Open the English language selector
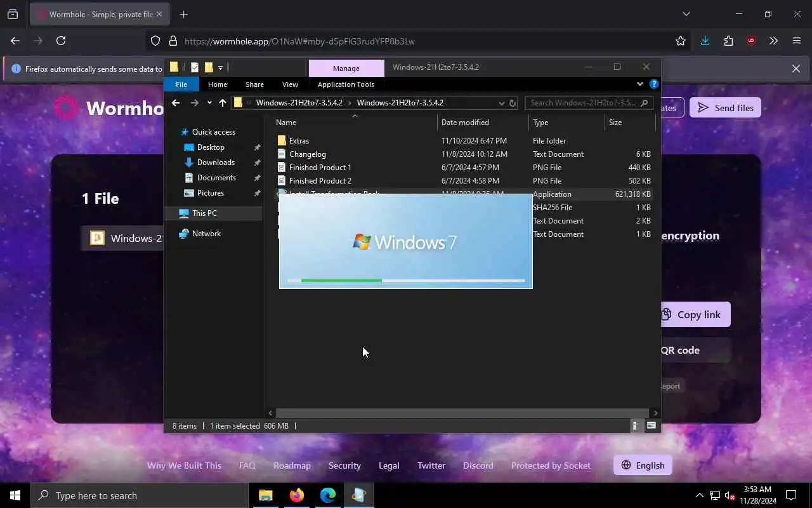This screenshot has height=508, width=812. coord(643,465)
